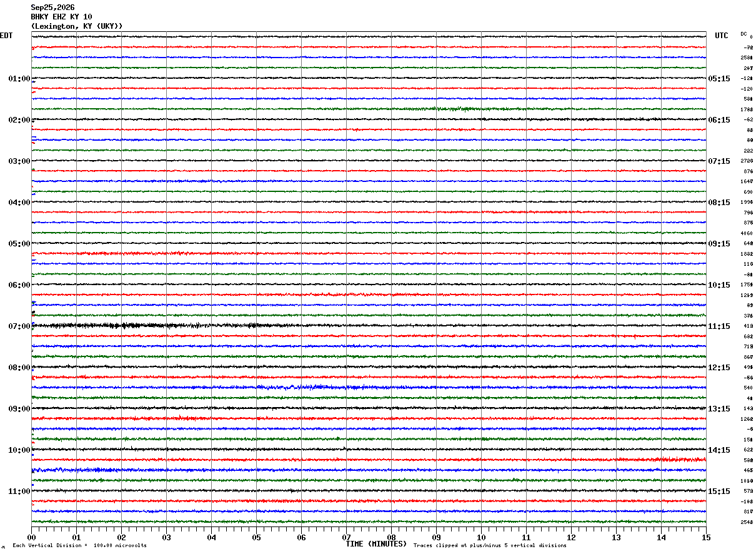Click the UTC timezone header label
Viewport: 756px width, 554px height.
(x=722, y=36)
